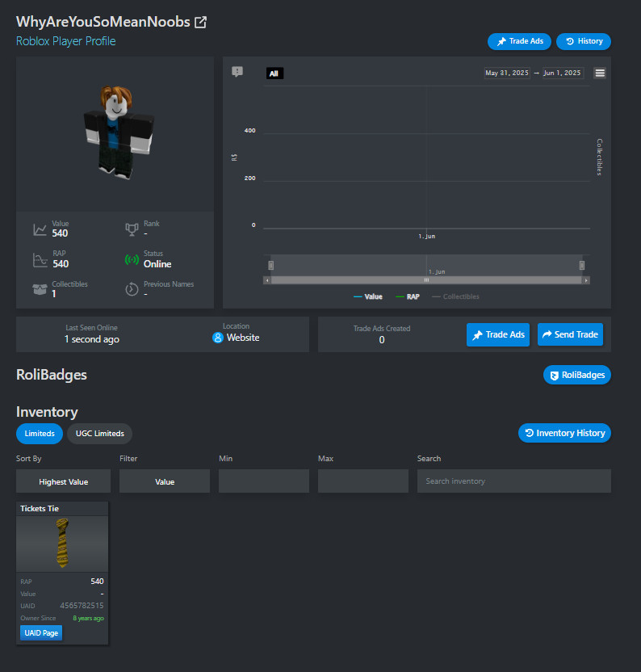
Task: Click the Search inventory field
Action: tap(514, 481)
